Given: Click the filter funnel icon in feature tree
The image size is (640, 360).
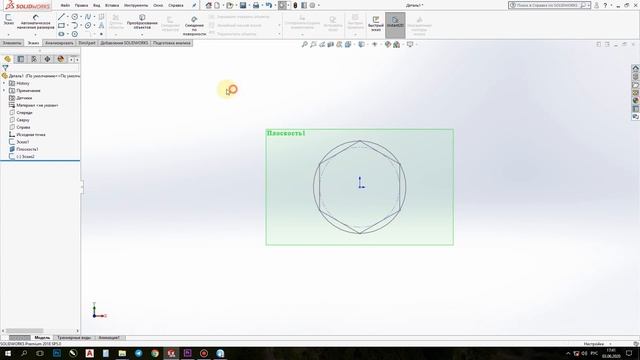Looking at the screenshot, I should pos(5,68).
